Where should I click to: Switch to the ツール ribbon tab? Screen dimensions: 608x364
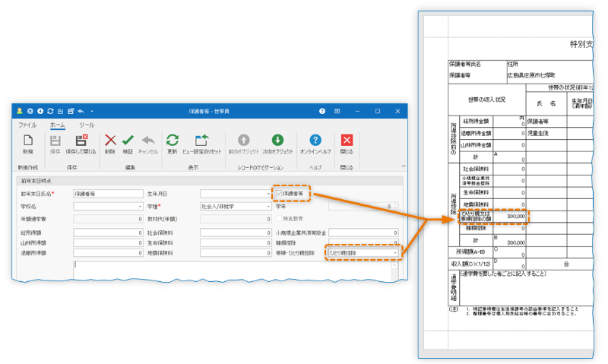(x=87, y=124)
